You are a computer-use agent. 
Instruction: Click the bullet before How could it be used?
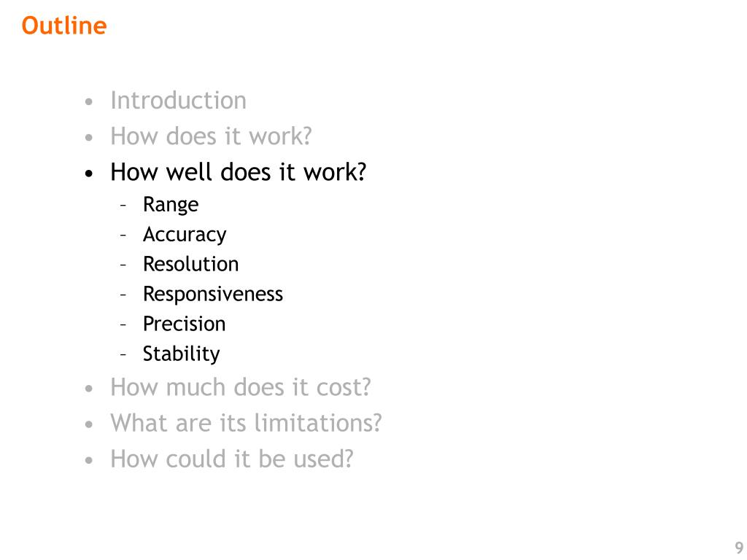coord(88,461)
